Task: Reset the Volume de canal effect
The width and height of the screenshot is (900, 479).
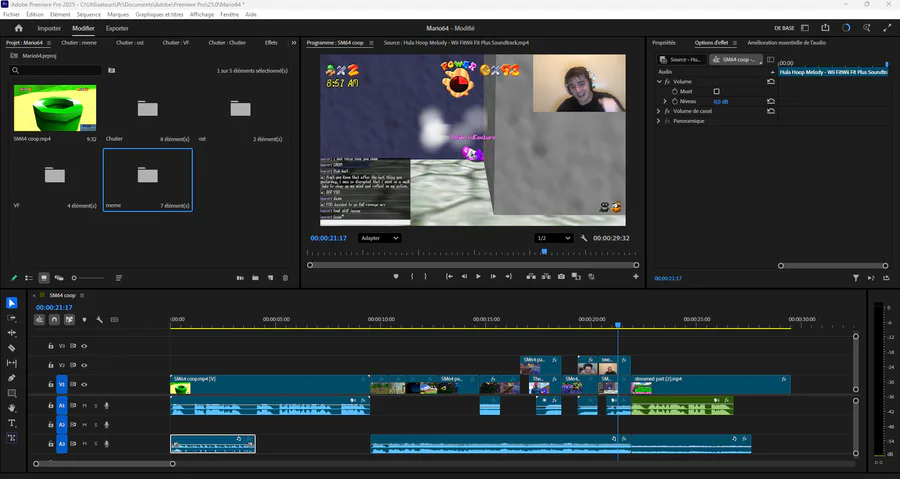Action: pos(771,111)
